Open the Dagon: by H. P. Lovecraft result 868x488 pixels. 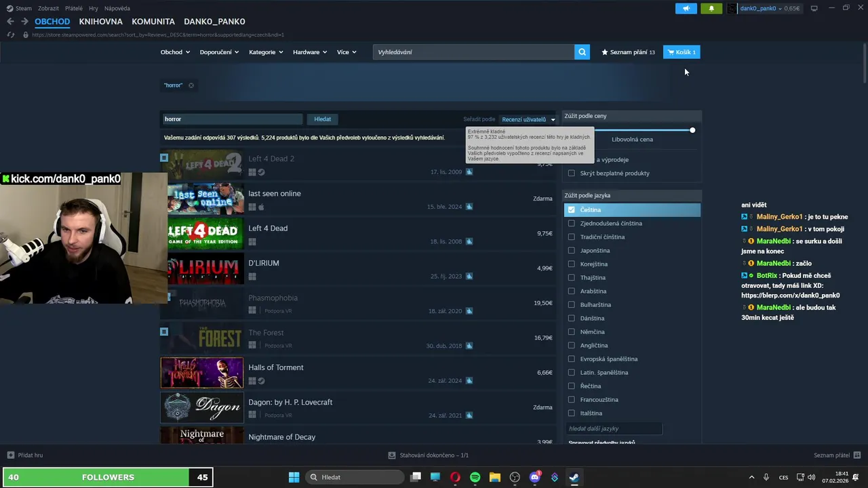[x=357, y=408]
